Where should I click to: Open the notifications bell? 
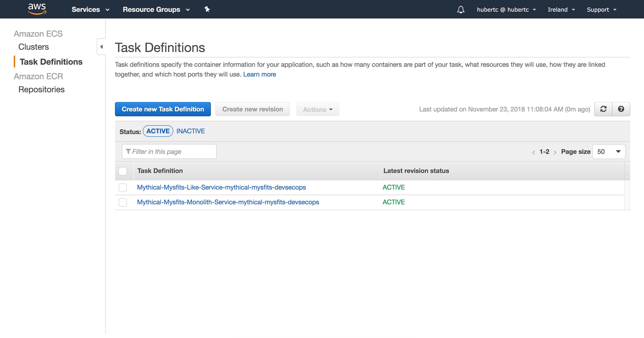(461, 10)
